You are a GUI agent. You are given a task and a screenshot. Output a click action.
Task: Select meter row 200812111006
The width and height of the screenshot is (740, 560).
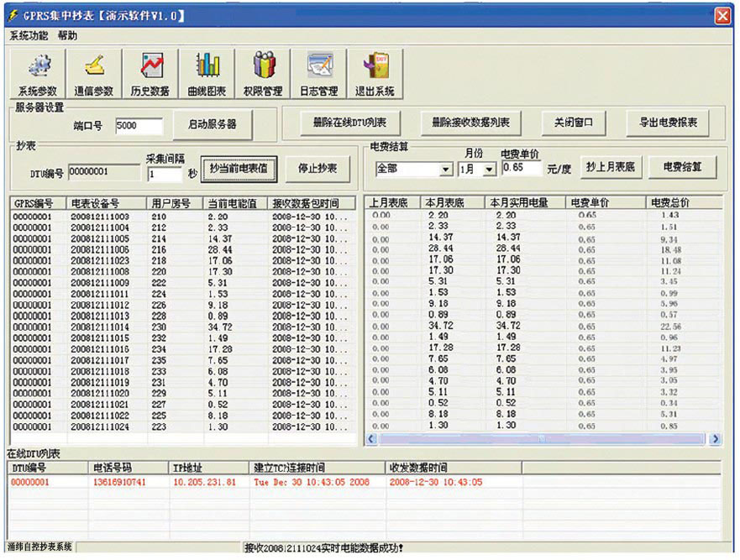coord(183,249)
